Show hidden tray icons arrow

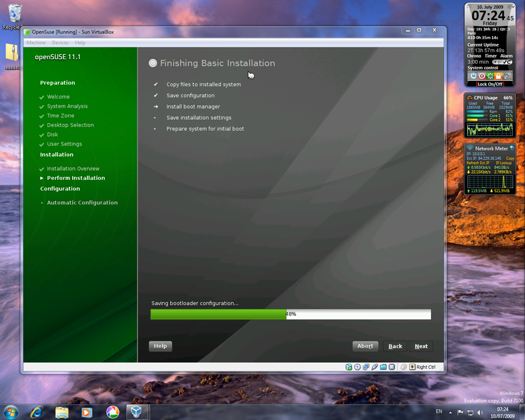point(450,412)
